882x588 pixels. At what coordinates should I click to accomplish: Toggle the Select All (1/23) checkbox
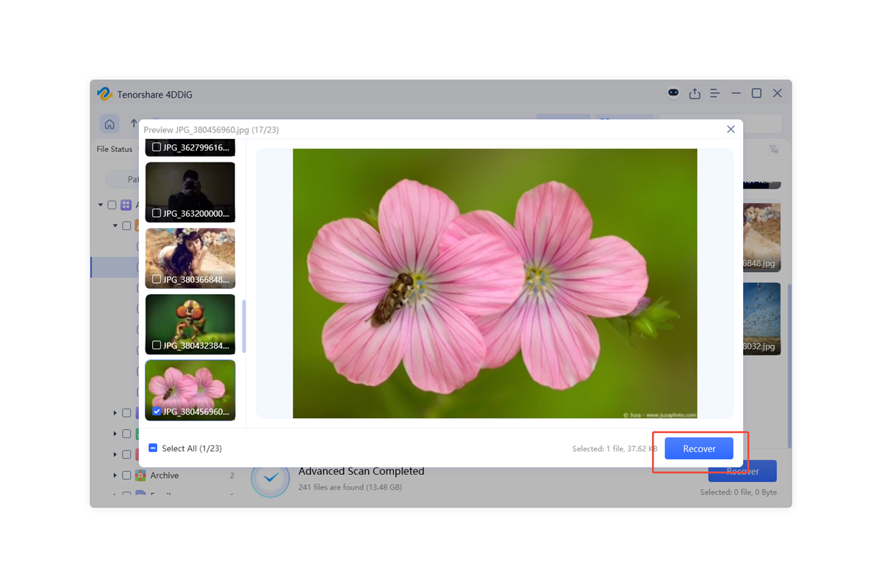[x=153, y=448]
